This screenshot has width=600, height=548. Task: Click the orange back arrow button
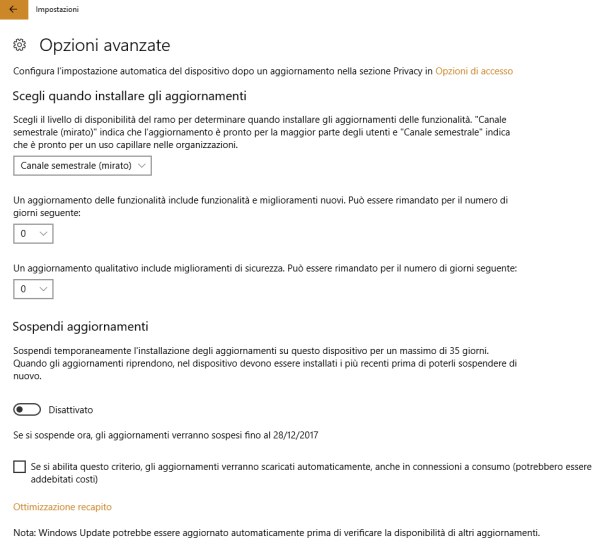pyautogui.click(x=14, y=10)
